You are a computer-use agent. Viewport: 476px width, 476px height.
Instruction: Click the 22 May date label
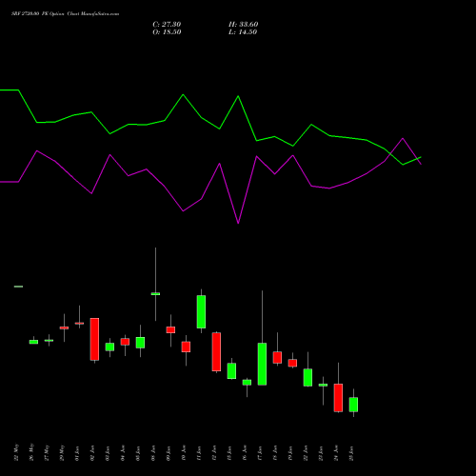coord(16,452)
